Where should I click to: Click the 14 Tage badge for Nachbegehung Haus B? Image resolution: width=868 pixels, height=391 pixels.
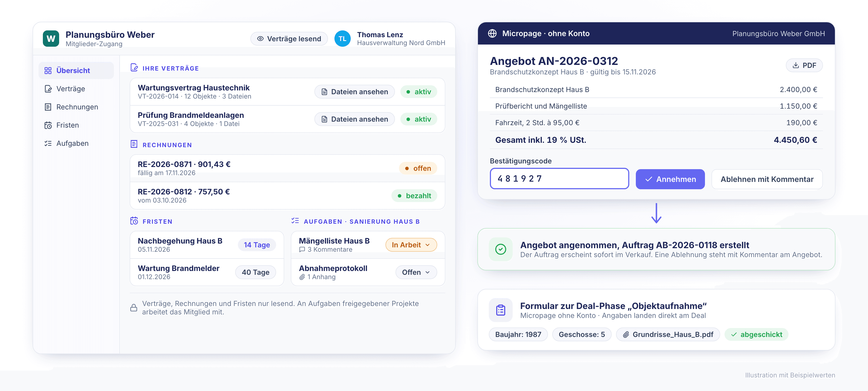[x=257, y=245]
